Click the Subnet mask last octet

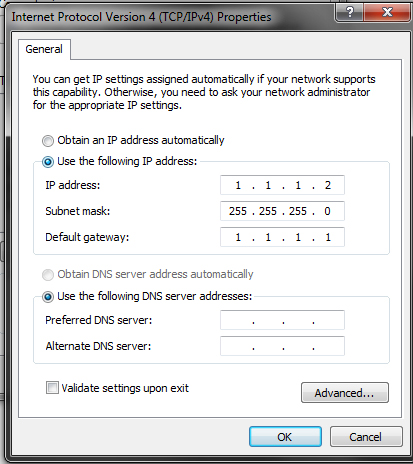tap(328, 211)
